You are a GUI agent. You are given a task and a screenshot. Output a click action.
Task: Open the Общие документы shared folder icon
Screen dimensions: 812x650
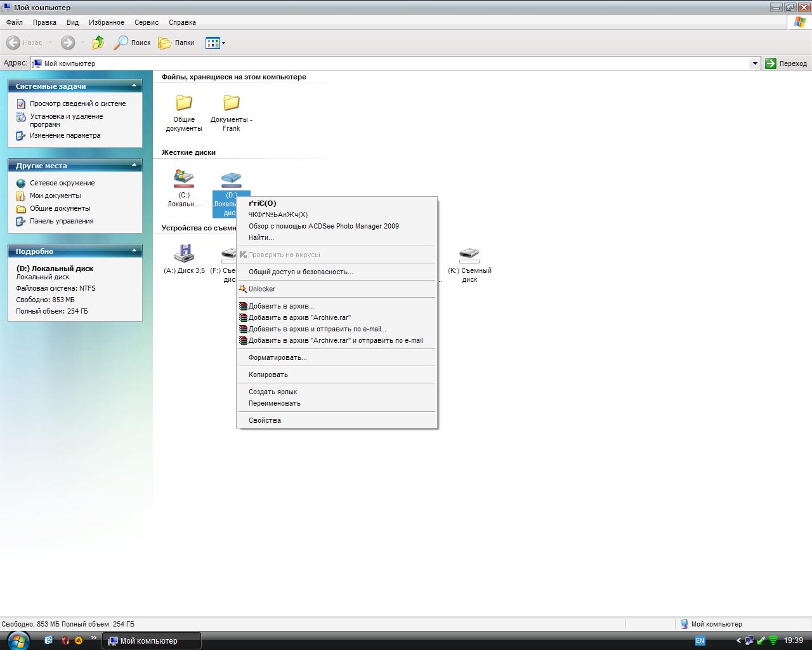[184, 103]
